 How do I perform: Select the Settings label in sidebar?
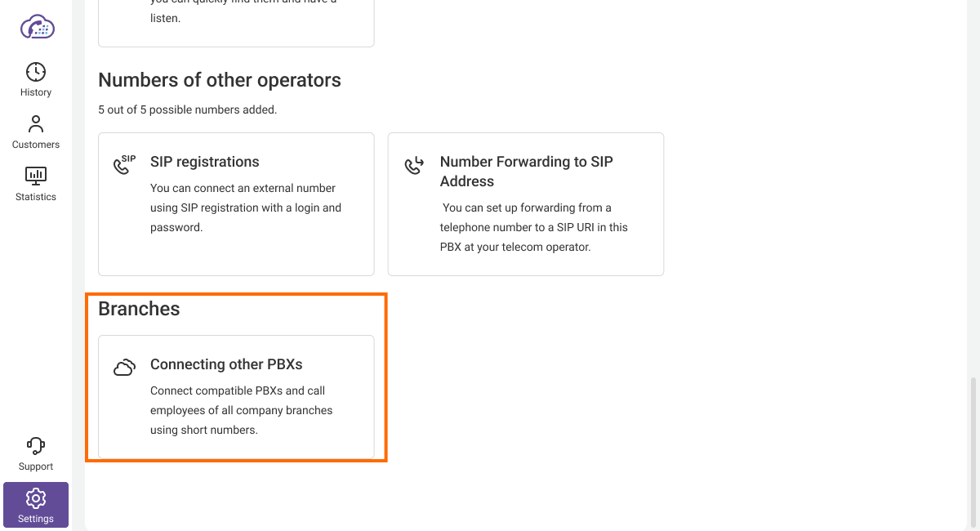[x=36, y=519]
